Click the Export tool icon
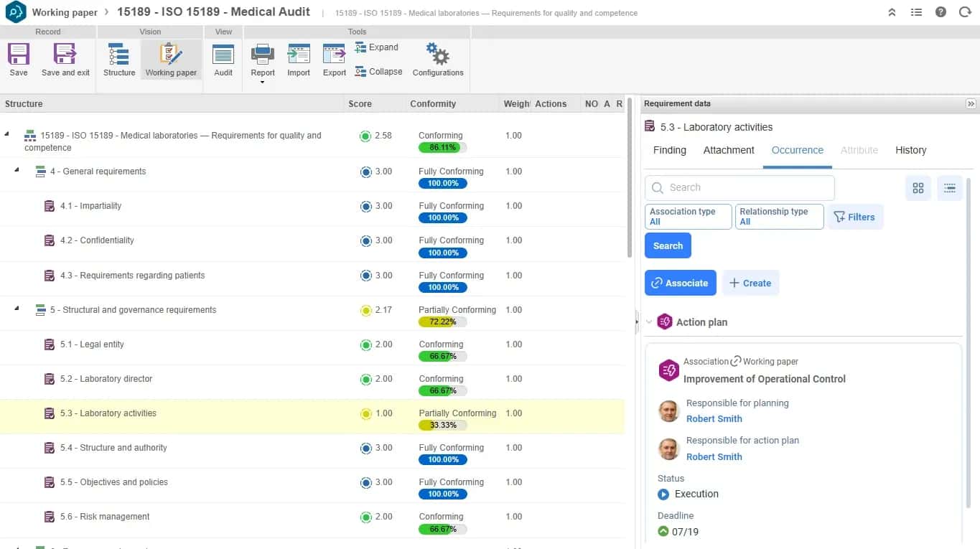Viewport: 980px width, 549px height. [335, 55]
